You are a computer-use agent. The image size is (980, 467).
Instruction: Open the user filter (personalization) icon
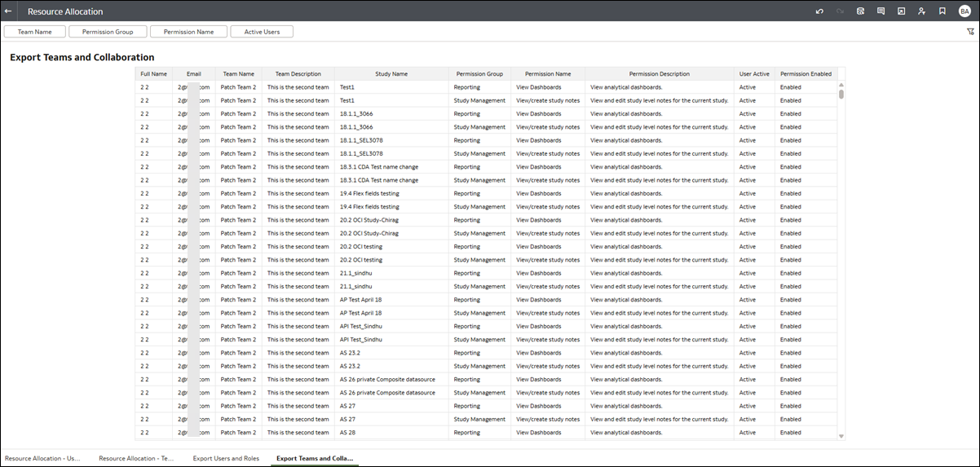(921, 11)
